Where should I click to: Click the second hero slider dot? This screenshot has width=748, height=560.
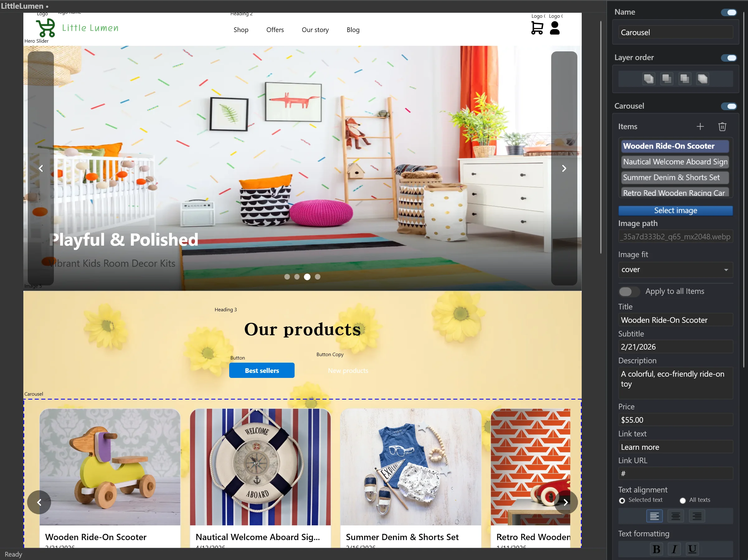tap(297, 277)
